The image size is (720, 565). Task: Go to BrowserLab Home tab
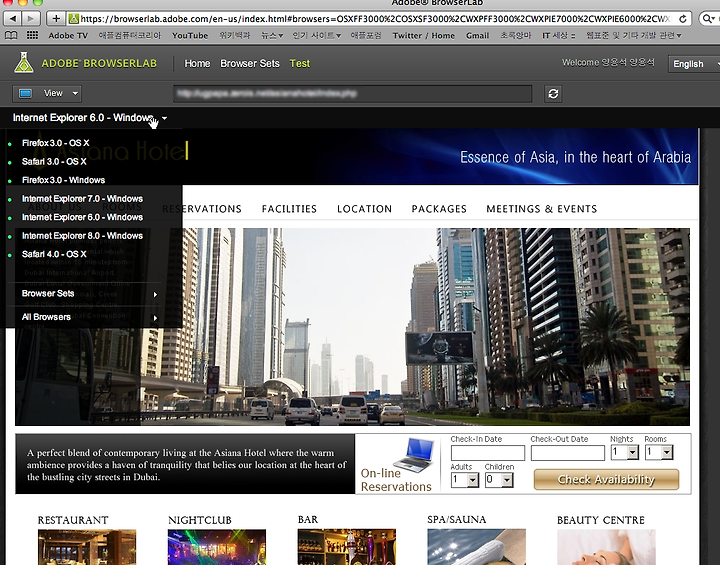click(197, 63)
